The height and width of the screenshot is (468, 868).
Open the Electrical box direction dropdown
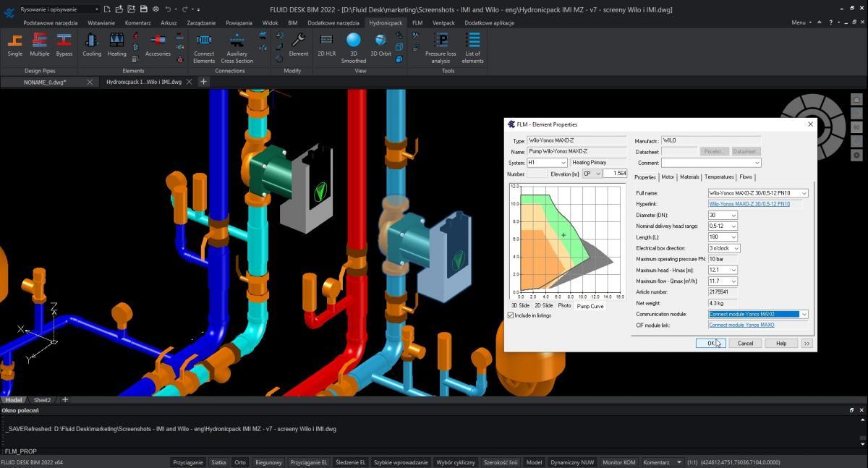(x=736, y=248)
